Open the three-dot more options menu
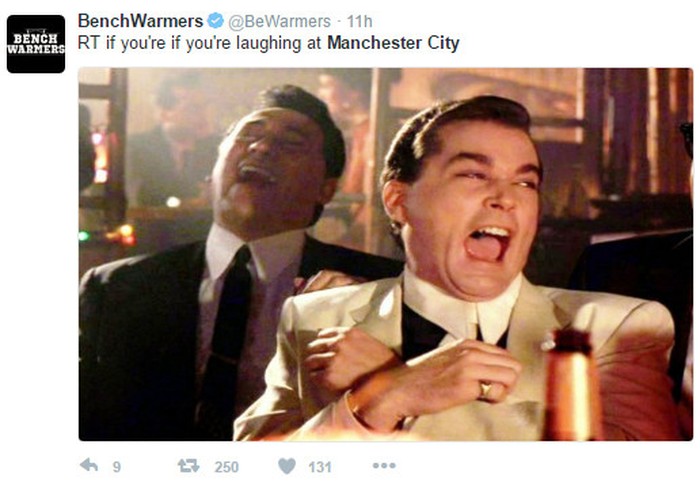The image size is (700, 490). [x=384, y=465]
